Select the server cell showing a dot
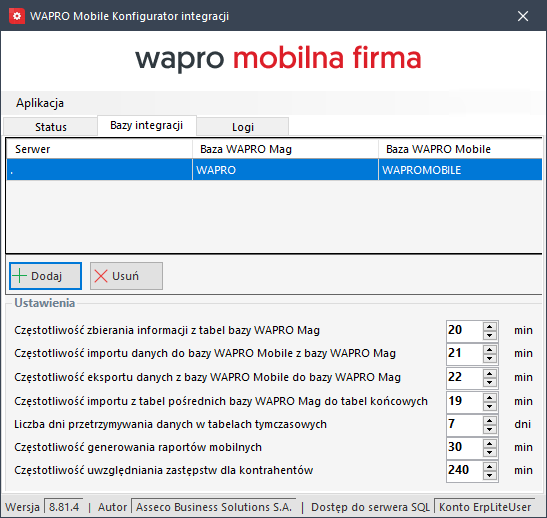This screenshot has width=547, height=518. (x=99, y=170)
